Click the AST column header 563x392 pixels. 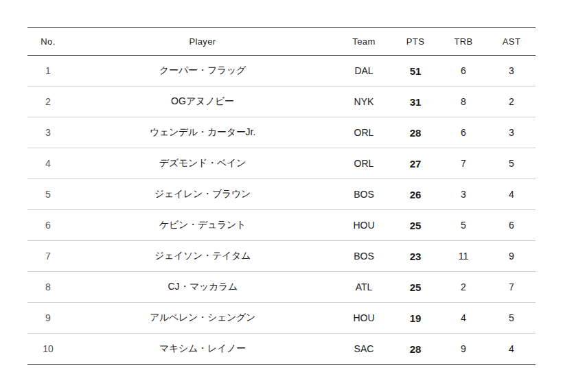(512, 41)
